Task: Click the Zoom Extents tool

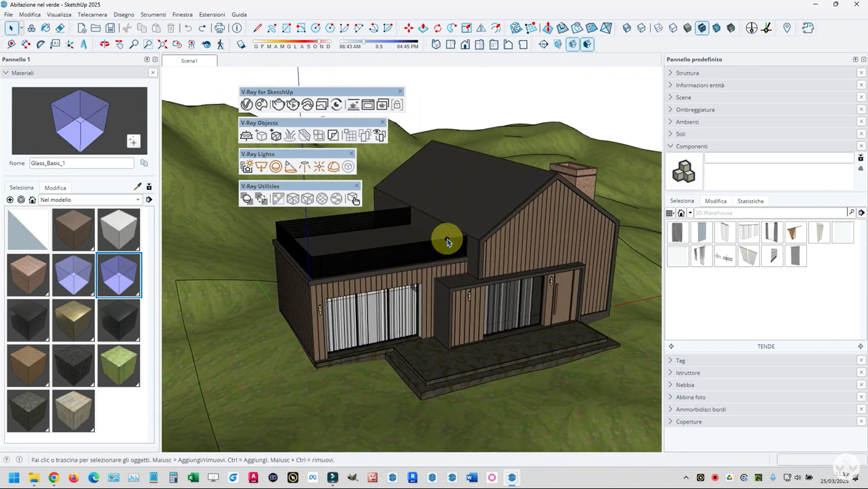Action: 162,44
